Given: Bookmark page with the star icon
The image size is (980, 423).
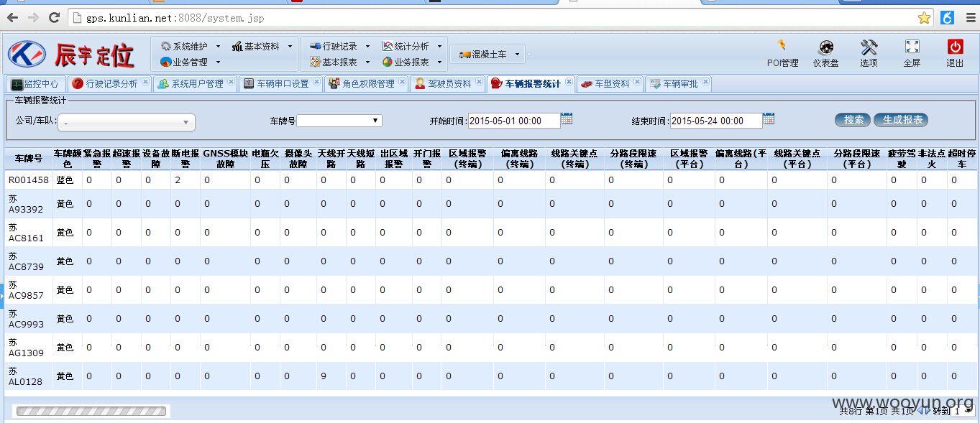Looking at the screenshot, I should (x=924, y=17).
